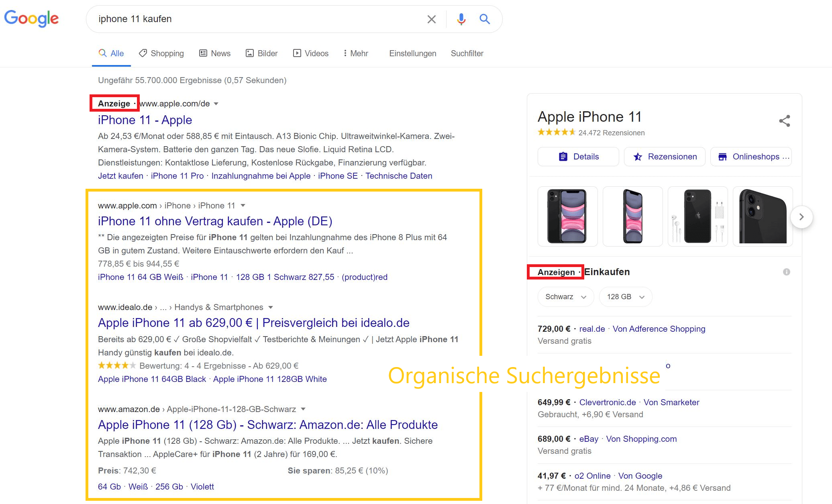This screenshot has width=832, height=504.
Task: Click the Onlineshops button
Action: point(751,157)
